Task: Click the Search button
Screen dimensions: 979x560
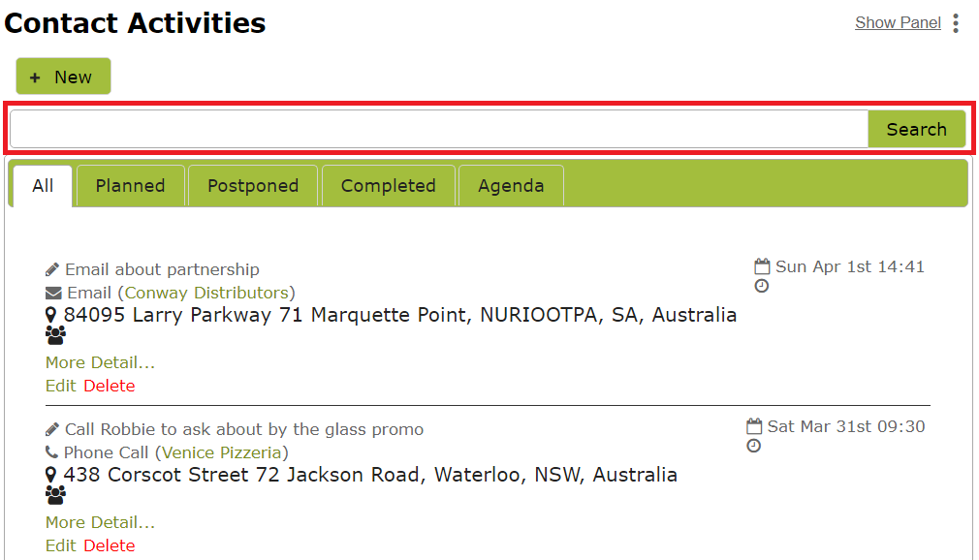Action: (x=917, y=129)
